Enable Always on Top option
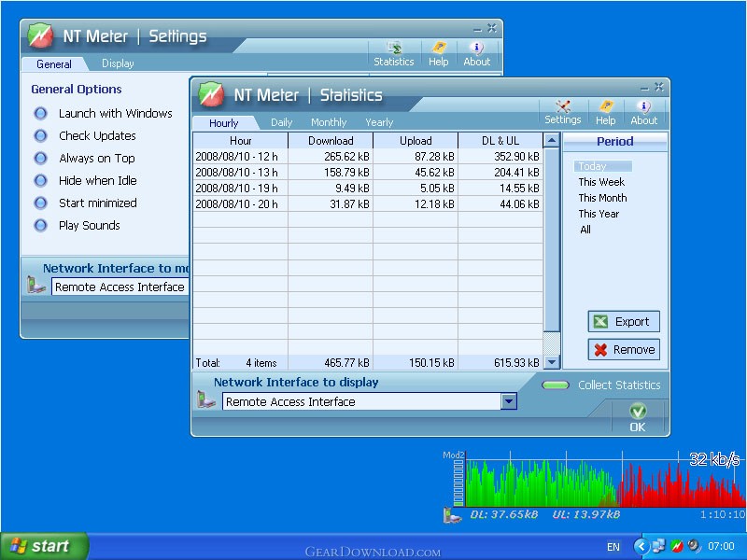The image size is (747, 560). (x=41, y=158)
